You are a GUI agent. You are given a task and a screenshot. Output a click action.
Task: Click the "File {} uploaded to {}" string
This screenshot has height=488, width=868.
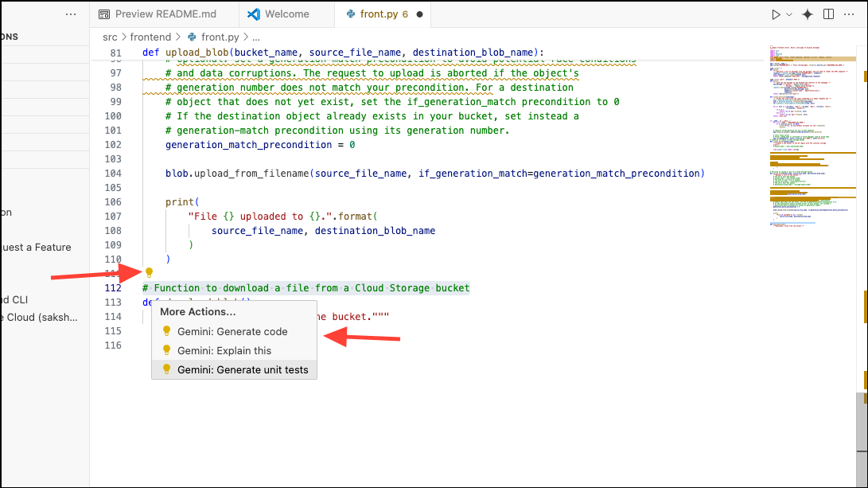click(x=259, y=217)
